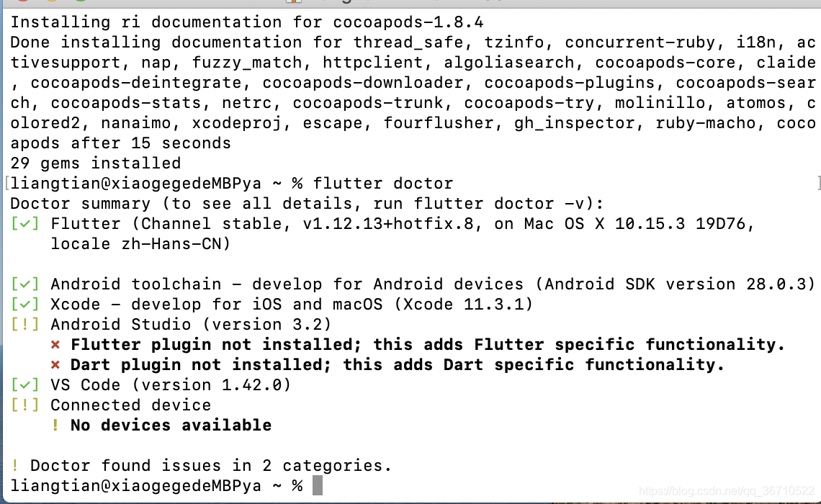Click the warning mark beside Connected device
Screen dimensions: 821x504
tap(24, 405)
